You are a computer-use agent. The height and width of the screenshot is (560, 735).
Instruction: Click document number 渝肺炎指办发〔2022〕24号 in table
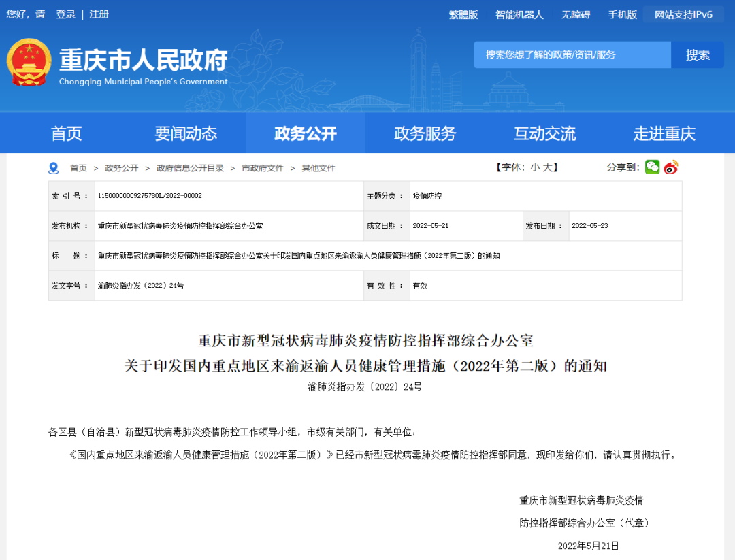coord(141,286)
